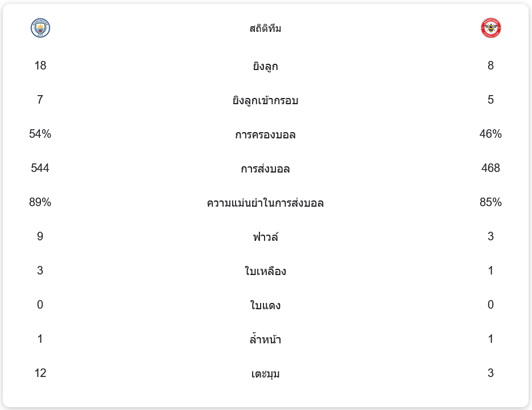Click the การส่งบอล row label
Viewport: 532px width, 410px height.
coord(265,169)
